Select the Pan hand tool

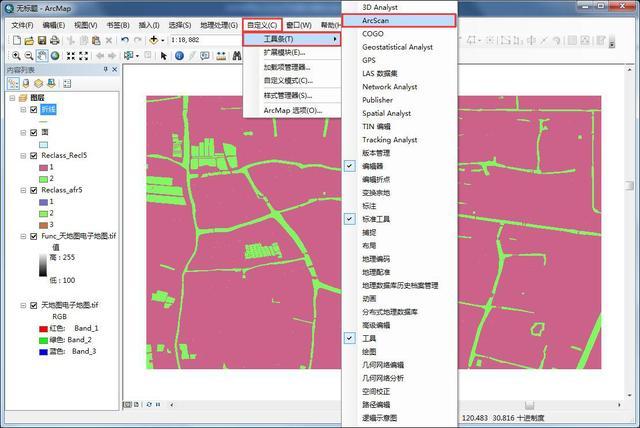tap(42, 56)
